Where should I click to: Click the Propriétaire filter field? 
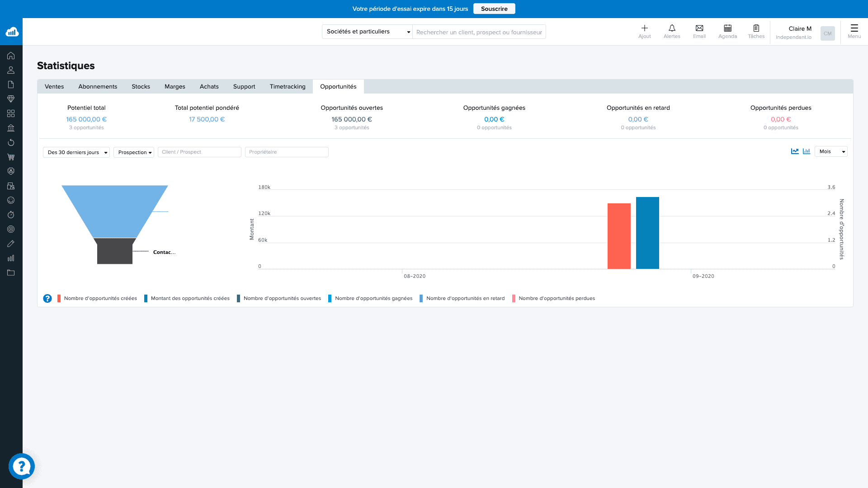287,152
